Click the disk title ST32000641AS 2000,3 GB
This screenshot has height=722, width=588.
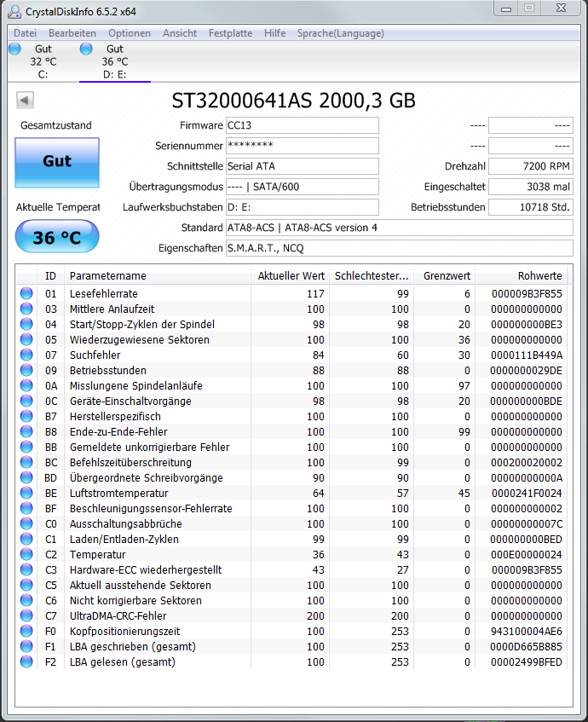[293, 101]
